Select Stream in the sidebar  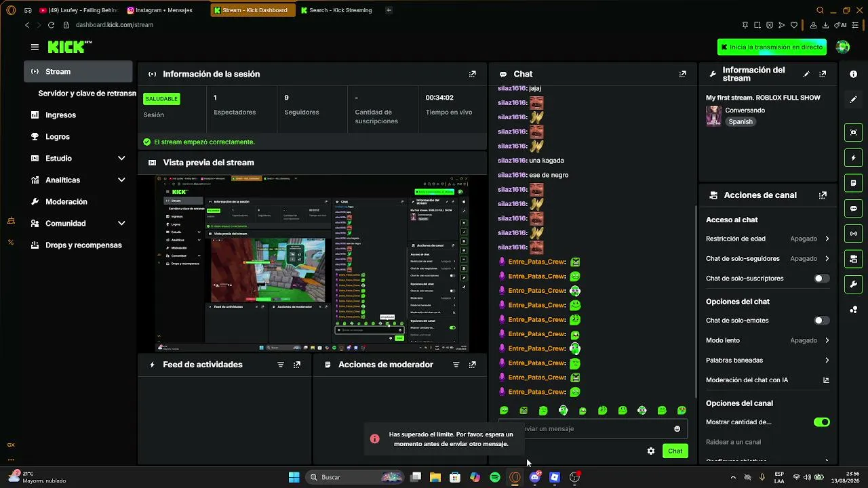(x=79, y=72)
